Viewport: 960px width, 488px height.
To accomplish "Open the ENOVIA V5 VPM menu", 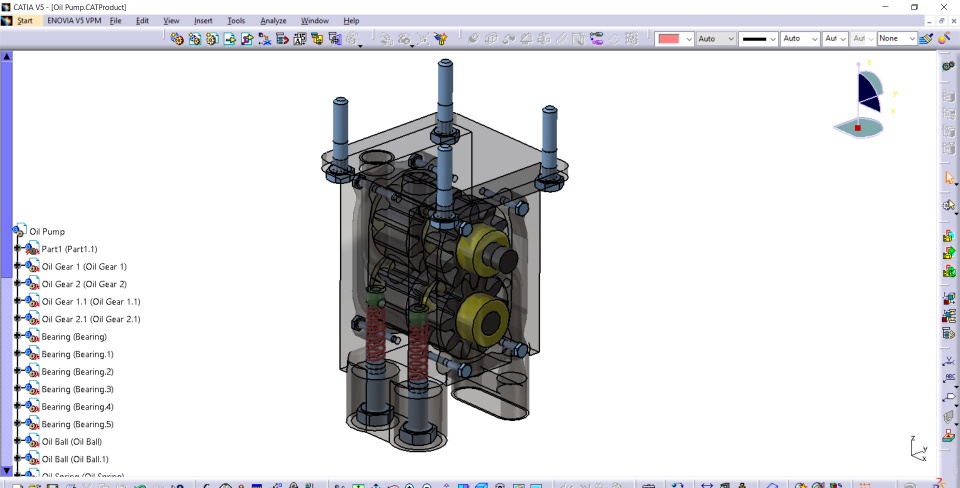I will pyautogui.click(x=74, y=21).
